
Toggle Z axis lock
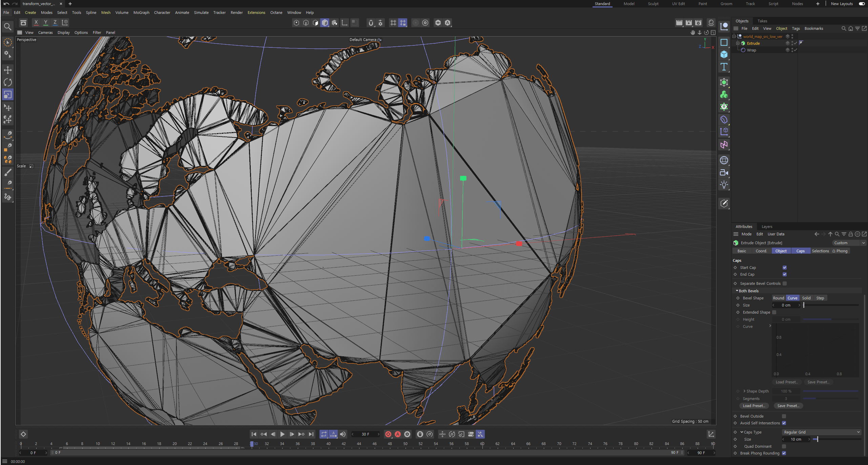point(55,23)
